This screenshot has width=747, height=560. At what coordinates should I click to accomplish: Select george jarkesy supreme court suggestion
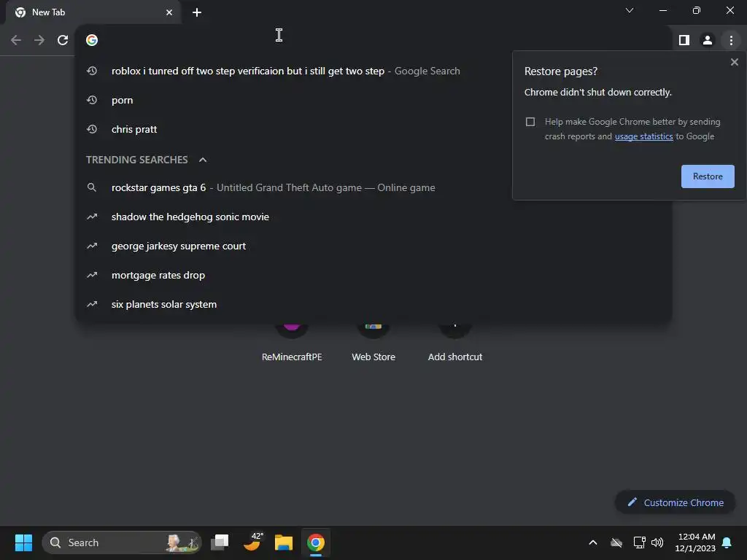coord(374,246)
